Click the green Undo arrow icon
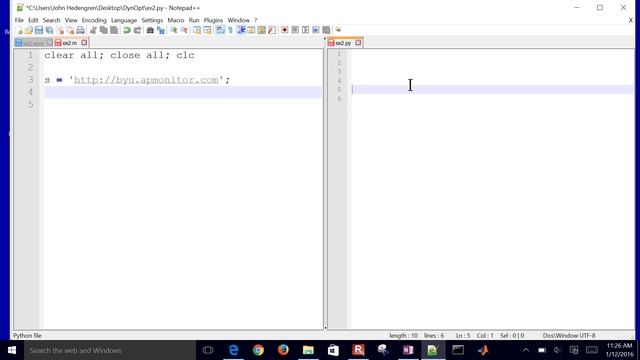 pyautogui.click(x=127, y=30)
